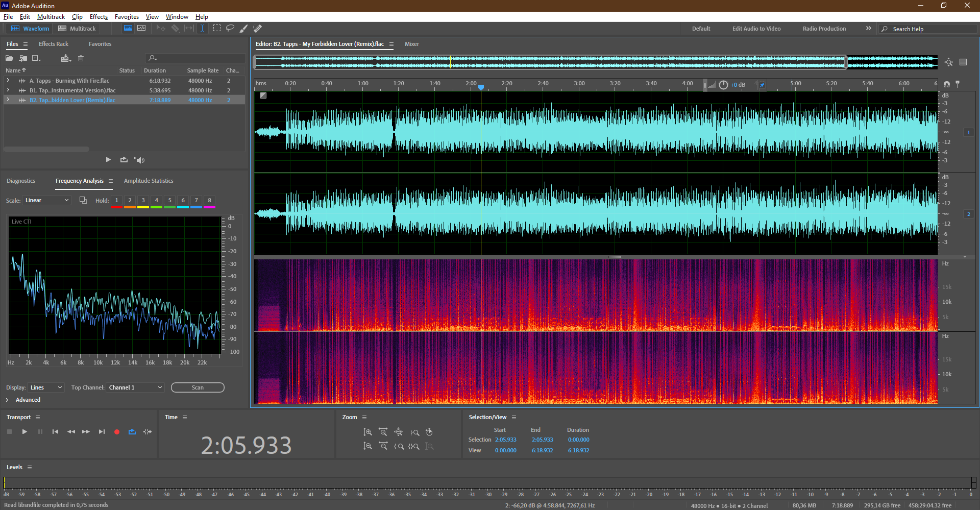
Task: Click Reset Zoom Time icon
Action: [x=429, y=432]
